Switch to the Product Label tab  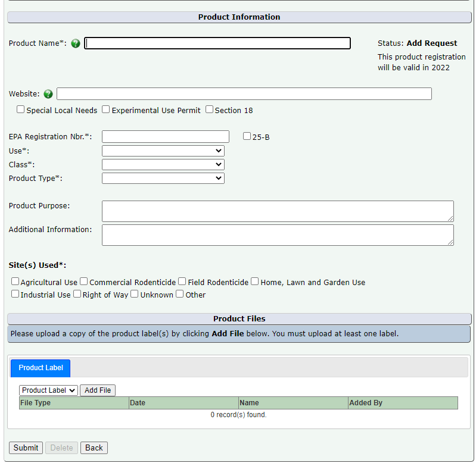(41, 368)
